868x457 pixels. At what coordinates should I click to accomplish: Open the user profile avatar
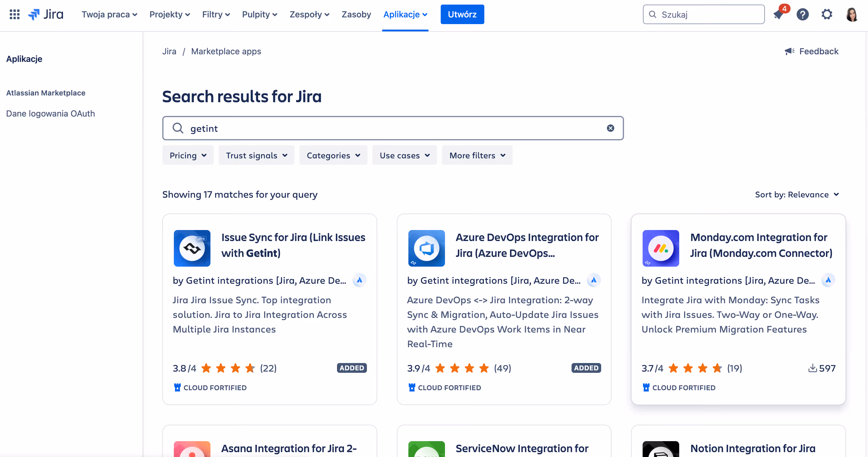(x=852, y=15)
